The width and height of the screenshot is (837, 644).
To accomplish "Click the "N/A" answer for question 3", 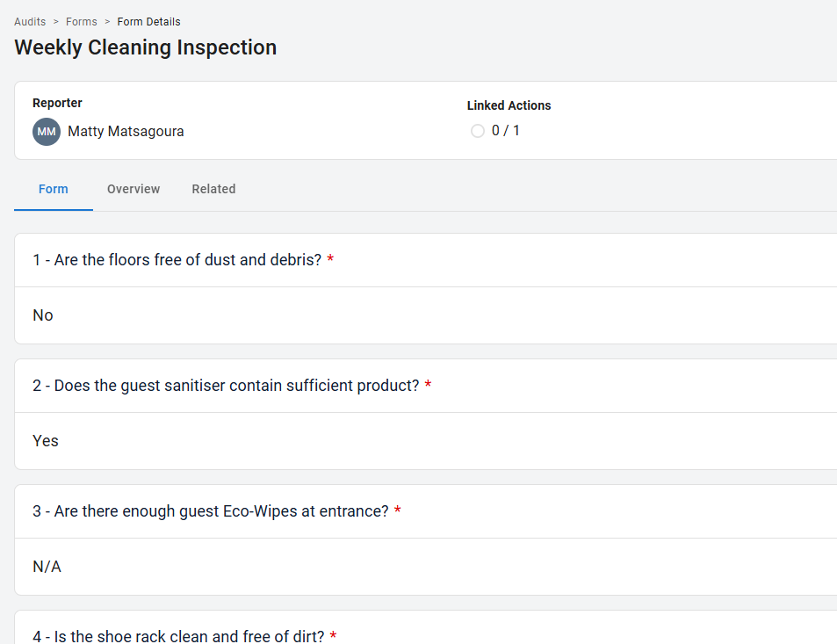I will (47, 567).
